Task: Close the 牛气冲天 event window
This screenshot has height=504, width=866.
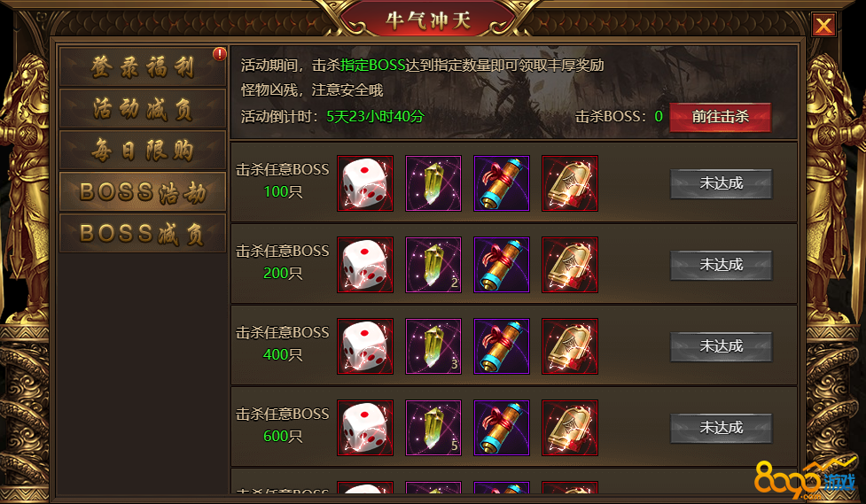Action: click(x=823, y=25)
